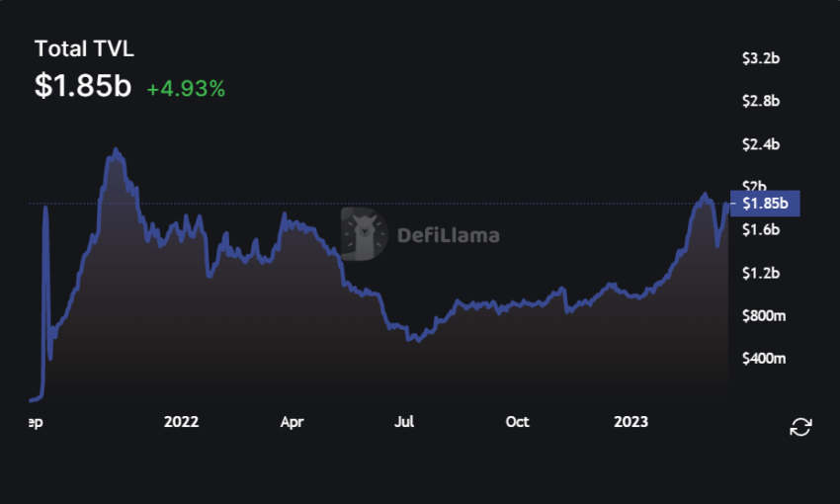Click the $2.4b y-axis label
The height and width of the screenshot is (504, 840).
click(x=761, y=144)
